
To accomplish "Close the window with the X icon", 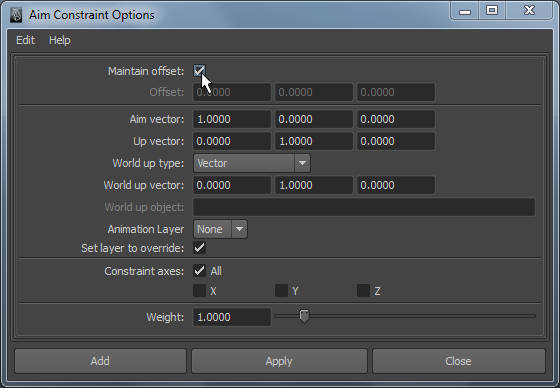I will click(529, 10).
